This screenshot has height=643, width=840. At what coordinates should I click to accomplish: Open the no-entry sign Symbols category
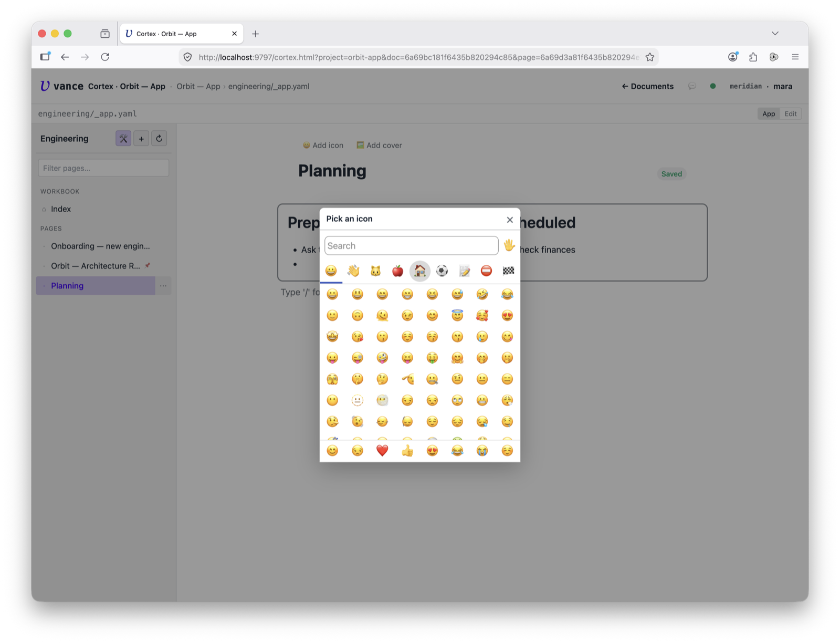click(x=486, y=271)
